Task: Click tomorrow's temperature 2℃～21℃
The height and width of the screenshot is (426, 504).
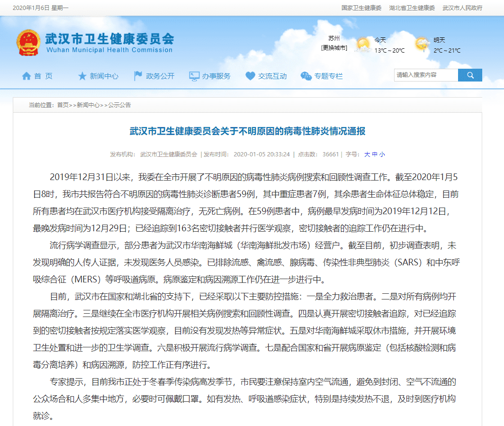Action: click(x=447, y=51)
